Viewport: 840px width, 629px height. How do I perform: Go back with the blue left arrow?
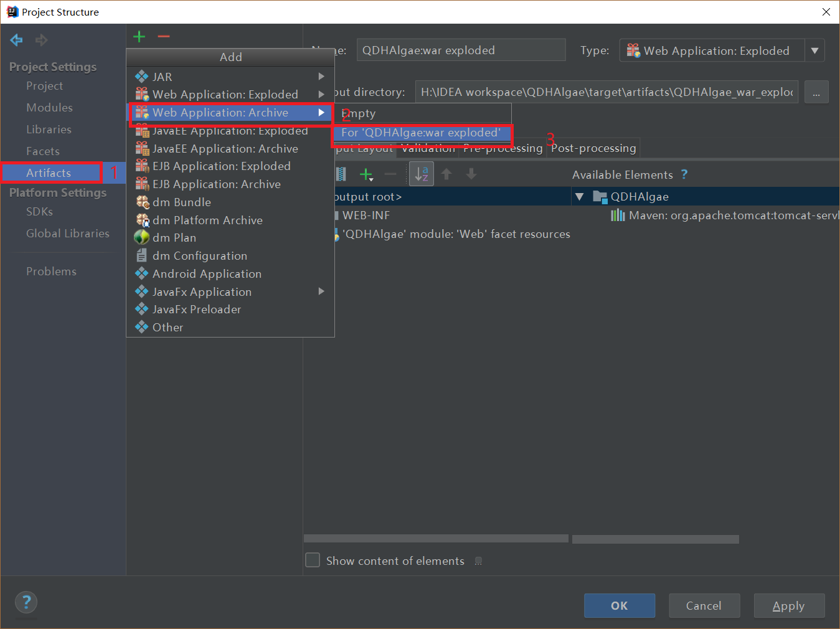[x=16, y=40]
